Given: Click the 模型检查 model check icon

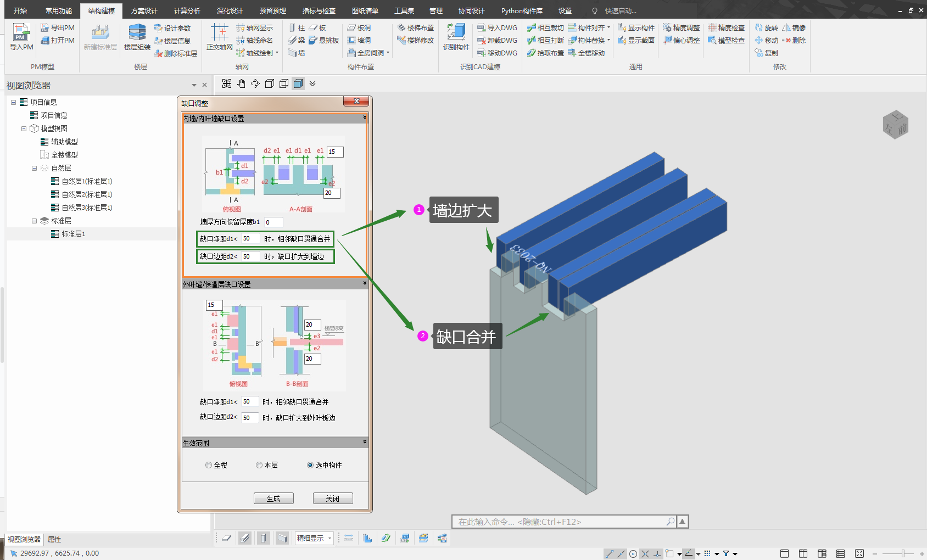Looking at the screenshot, I should (x=726, y=40).
